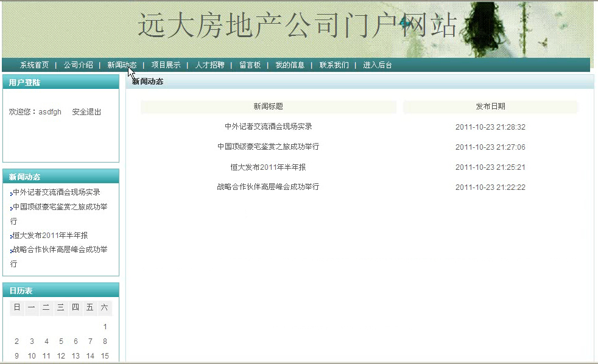Go to 公司介绍 page
598x364 pixels.
(78, 65)
